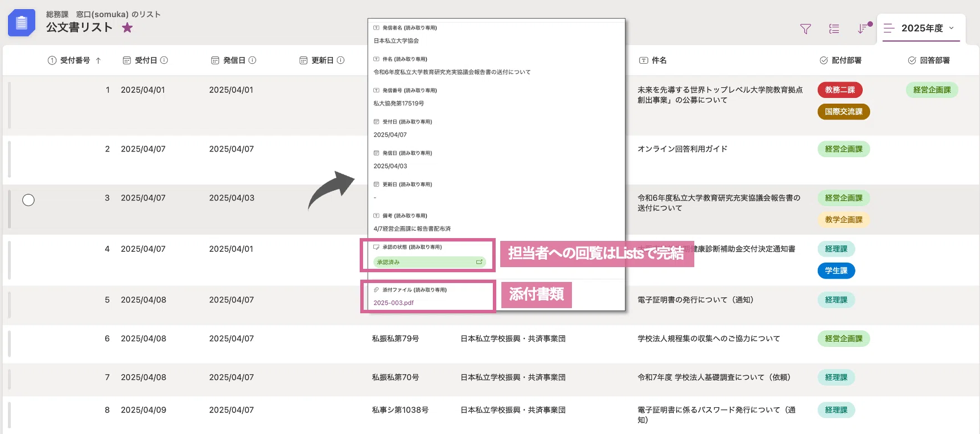This screenshot has width=980, height=434.
Task: Click 日本私立大学協会 value in the popup card
Action: click(x=396, y=41)
